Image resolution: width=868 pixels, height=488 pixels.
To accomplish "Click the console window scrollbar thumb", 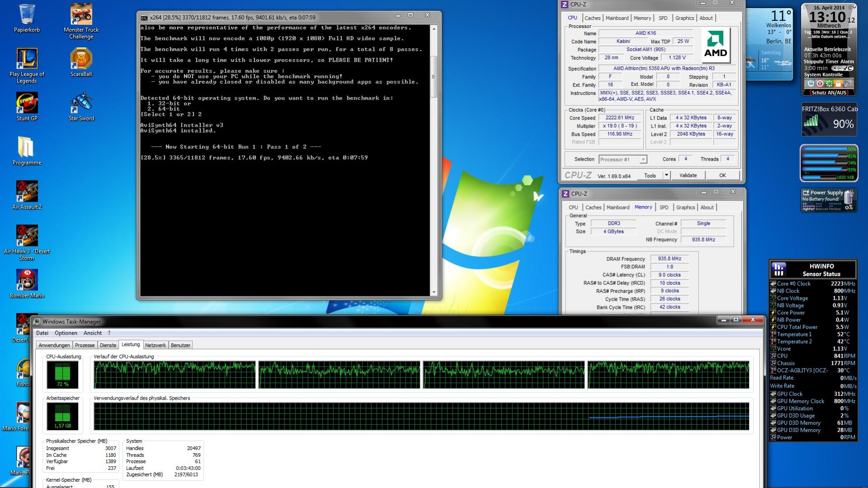I will [434, 76].
